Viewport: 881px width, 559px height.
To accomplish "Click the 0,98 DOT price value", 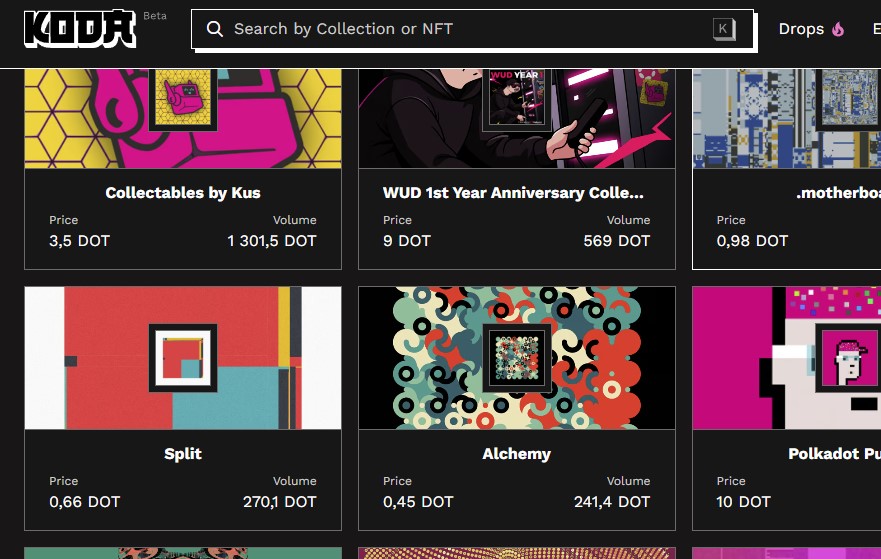I will click(752, 241).
